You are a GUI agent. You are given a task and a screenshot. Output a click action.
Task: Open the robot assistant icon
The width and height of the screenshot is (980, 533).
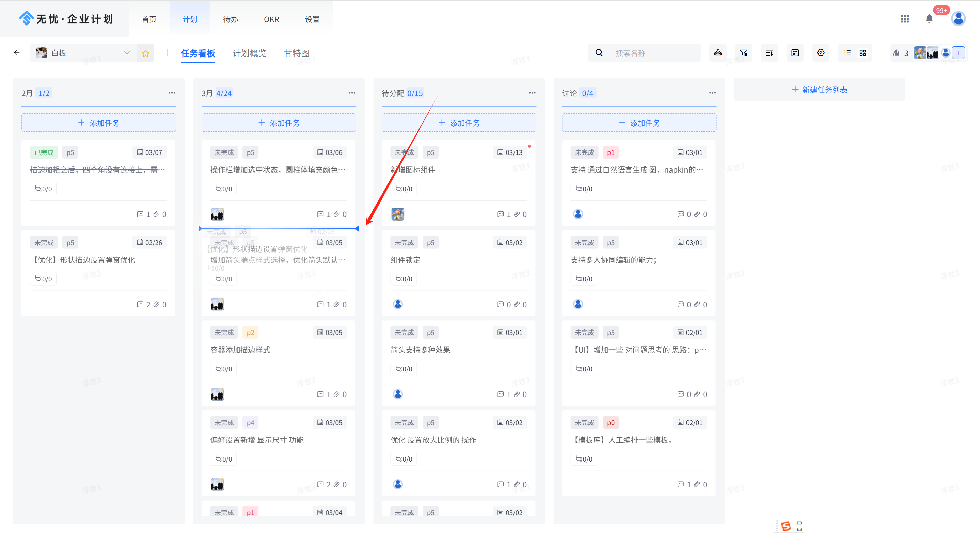pos(717,53)
